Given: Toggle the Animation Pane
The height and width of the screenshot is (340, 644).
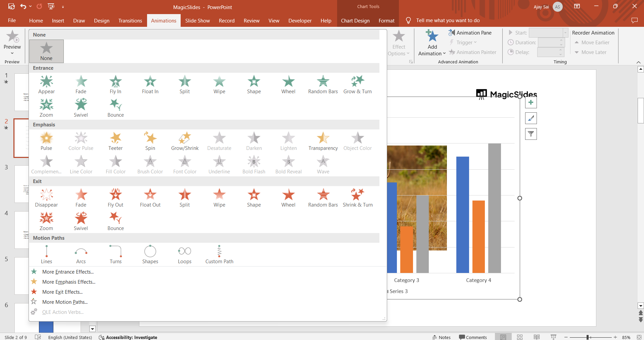Looking at the screenshot, I should point(470,33).
